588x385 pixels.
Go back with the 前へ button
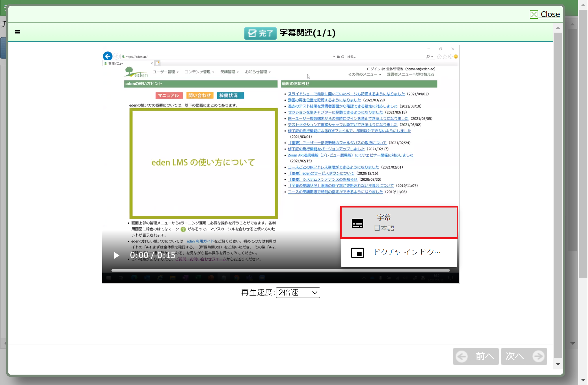click(x=484, y=356)
